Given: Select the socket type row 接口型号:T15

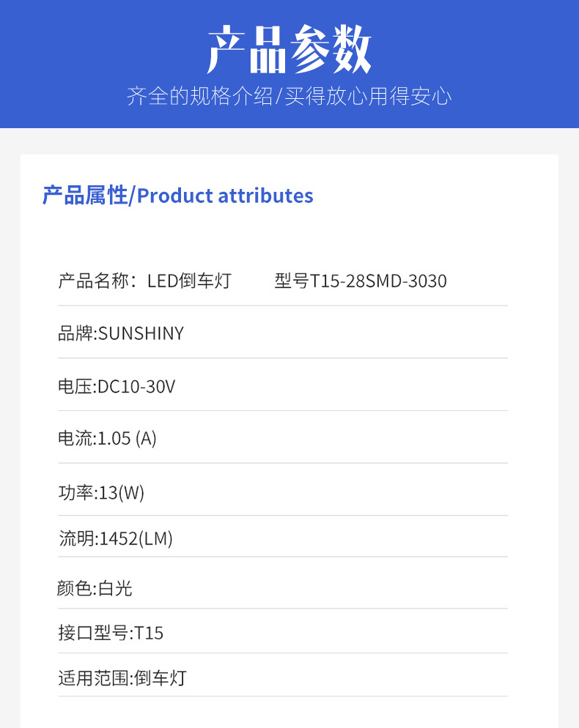Looking at the screenshot, I should 282,633.
